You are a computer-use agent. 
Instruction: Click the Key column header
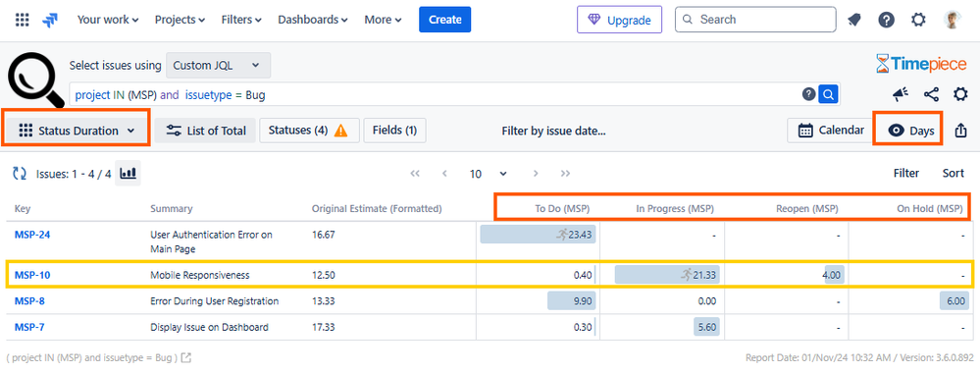click(x=22, y=208)
